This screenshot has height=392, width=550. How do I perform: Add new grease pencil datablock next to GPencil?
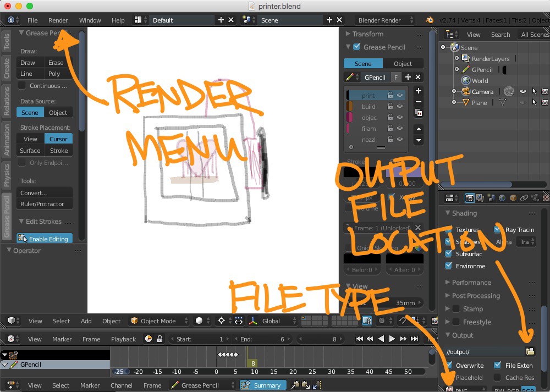click(x=408, y=77)
